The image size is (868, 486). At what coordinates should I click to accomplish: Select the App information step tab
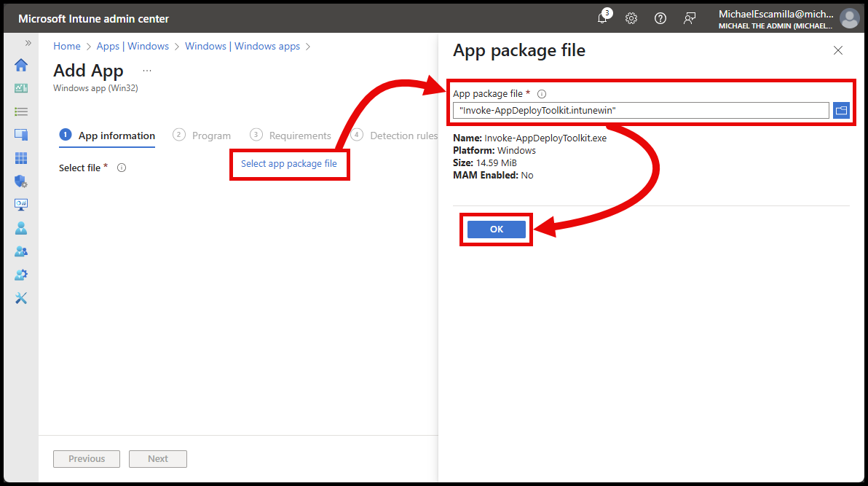click(107, 136)
